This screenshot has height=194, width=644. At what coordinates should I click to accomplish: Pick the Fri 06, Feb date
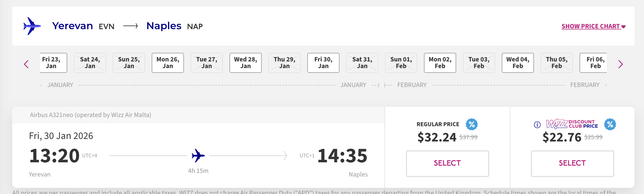594,63
